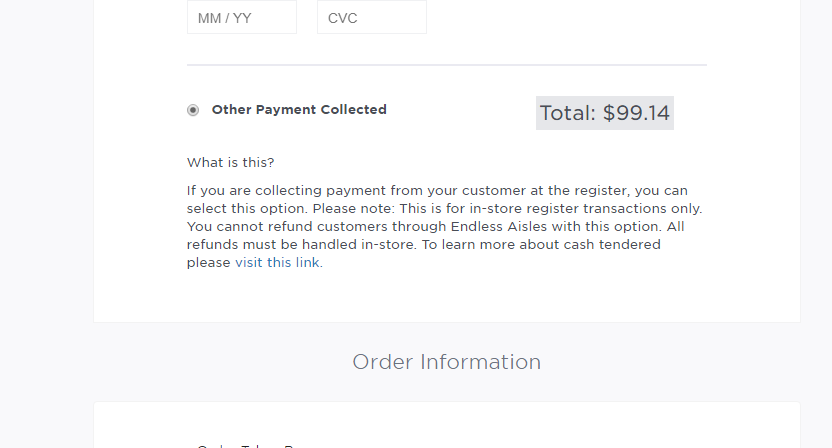Click the '$99.14' dollar amount
The width and height of the screenshot is (832, 448).
point(638,113)
